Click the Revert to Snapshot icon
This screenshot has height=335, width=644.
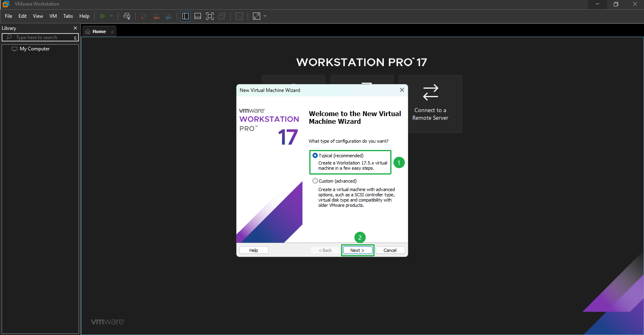(156, 16)
